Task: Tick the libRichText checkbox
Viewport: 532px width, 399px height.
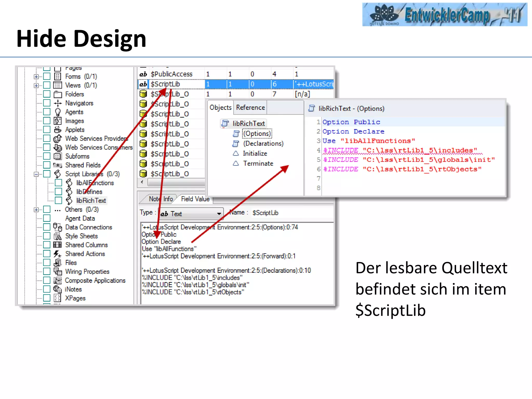Action: (x=58, y=201)
